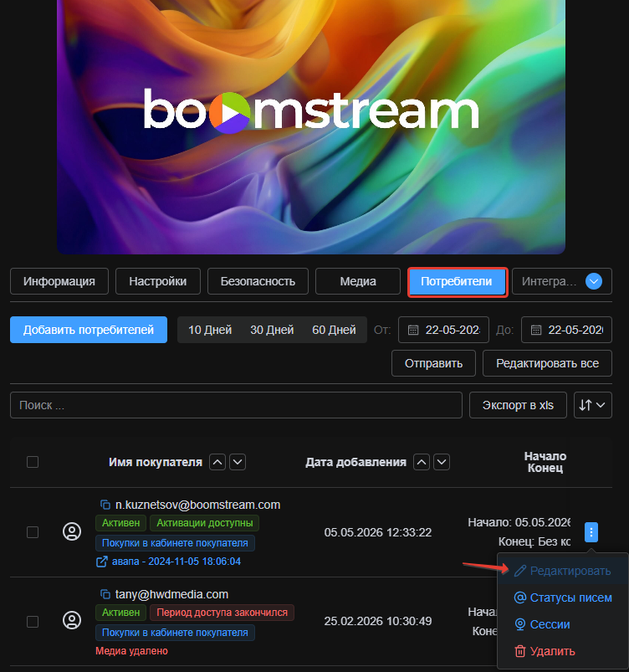Click date 25.02.2026 10:30:49
The width and height of the screenshot is (629, 672).
click(x=378, y=621)
